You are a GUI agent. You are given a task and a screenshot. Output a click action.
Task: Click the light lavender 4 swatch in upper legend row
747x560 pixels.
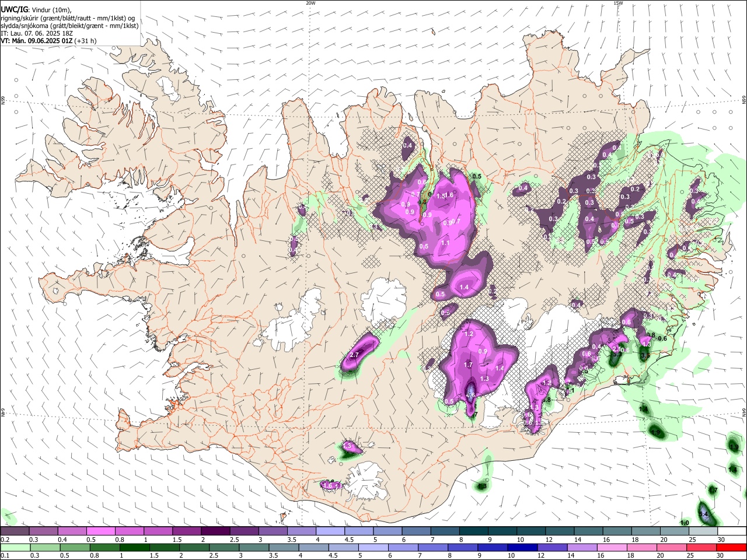tap(330, 531)
